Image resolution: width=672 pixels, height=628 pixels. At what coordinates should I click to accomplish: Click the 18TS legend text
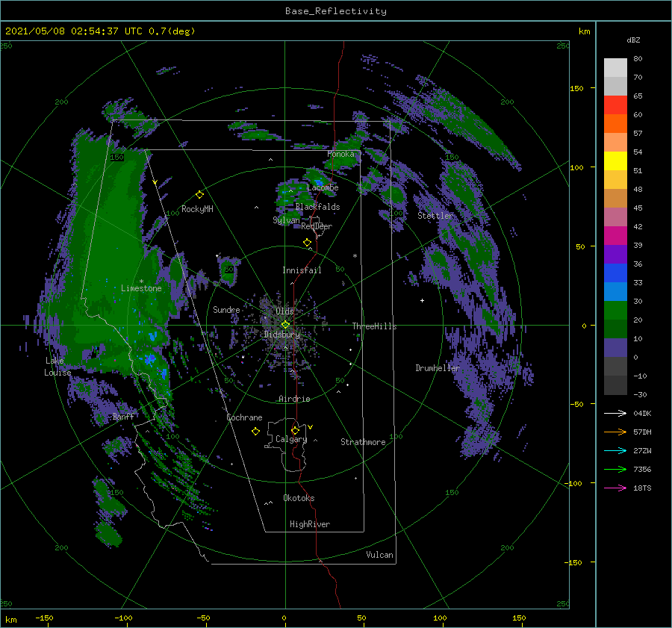(x=642, y=488)
